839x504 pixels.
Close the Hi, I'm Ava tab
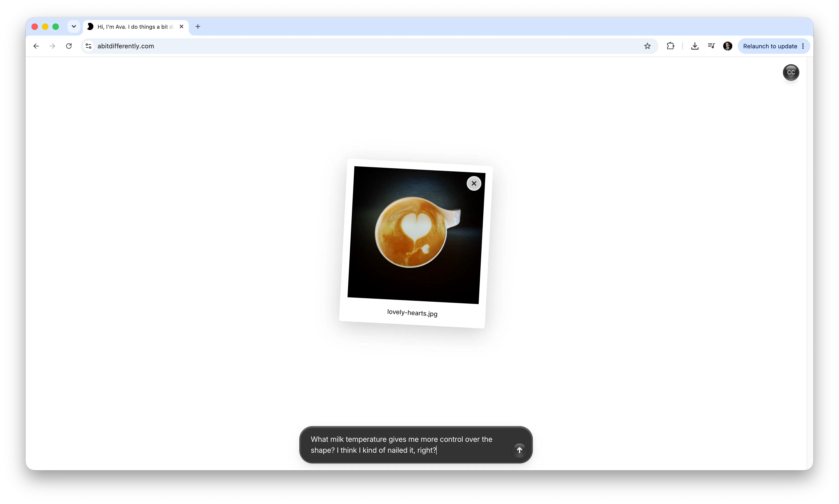click(x=181, y=26)
